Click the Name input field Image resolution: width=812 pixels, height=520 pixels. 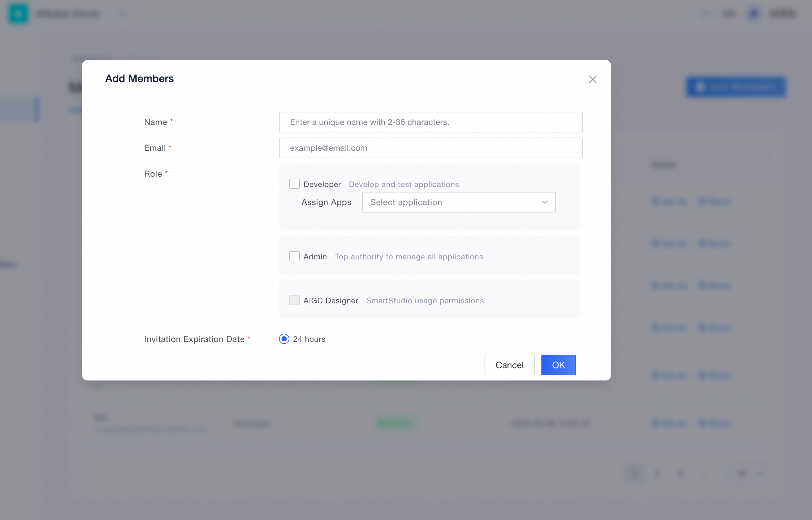430,122
